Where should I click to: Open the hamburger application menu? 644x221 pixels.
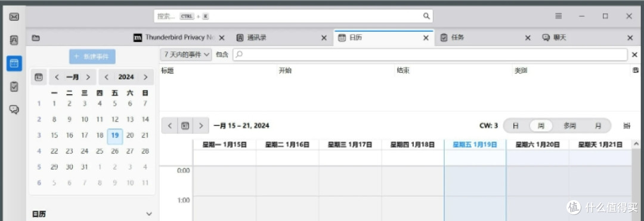(x=559, y=16)
